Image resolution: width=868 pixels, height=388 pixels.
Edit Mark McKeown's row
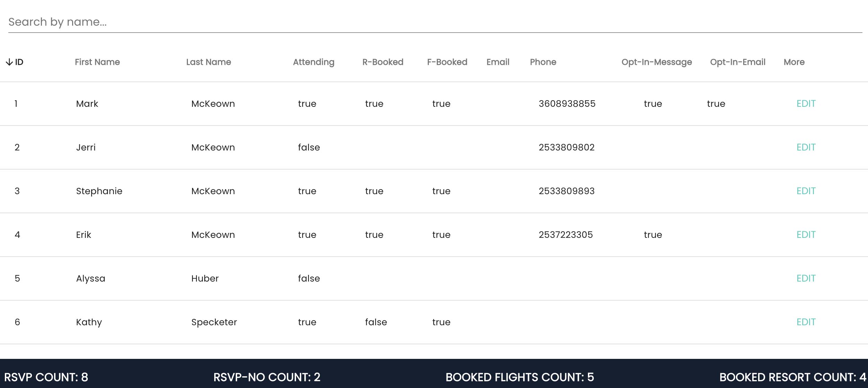pyautogui.click(x=806, y=104)
